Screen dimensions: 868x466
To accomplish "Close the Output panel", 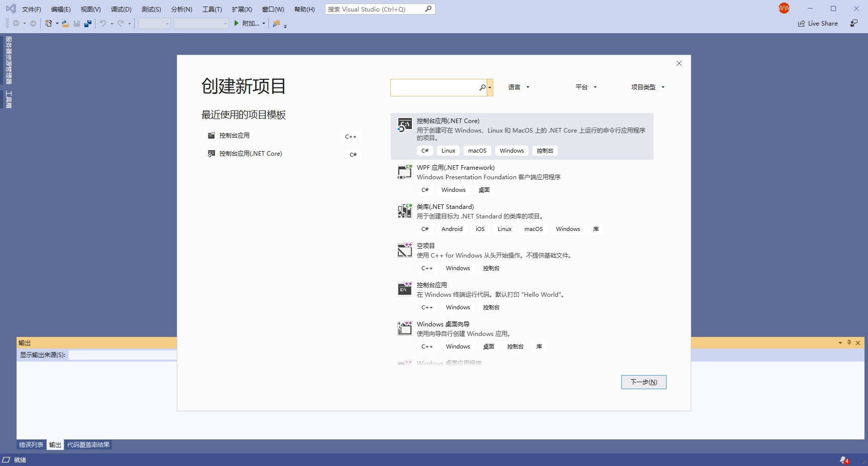I will pyautogui.click(x=858, y=343).
